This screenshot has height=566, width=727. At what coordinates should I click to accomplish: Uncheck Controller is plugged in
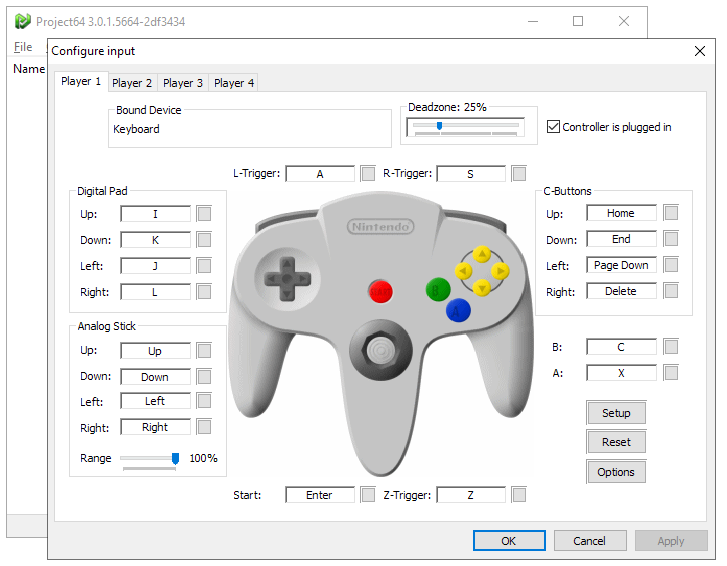(553, 127)
